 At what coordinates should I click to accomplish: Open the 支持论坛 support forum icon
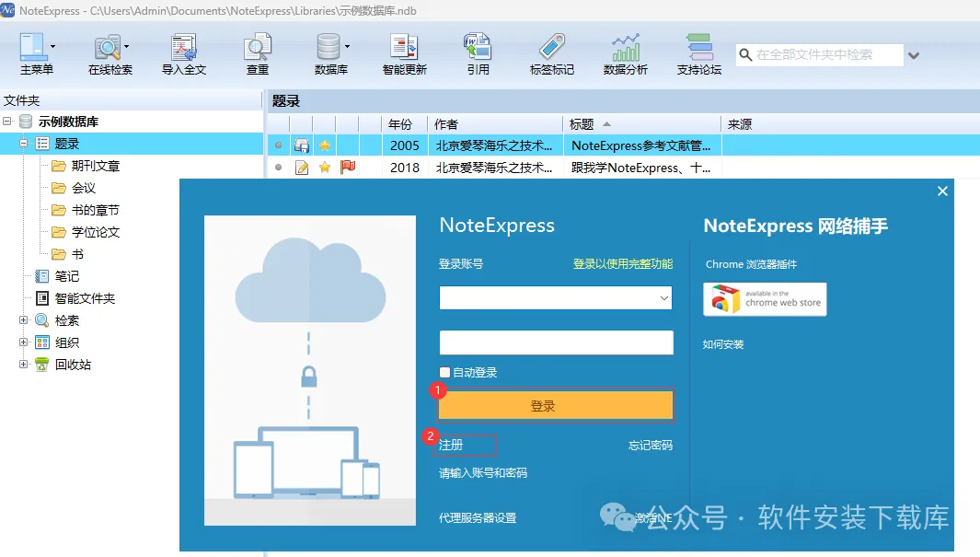(698, 47)
